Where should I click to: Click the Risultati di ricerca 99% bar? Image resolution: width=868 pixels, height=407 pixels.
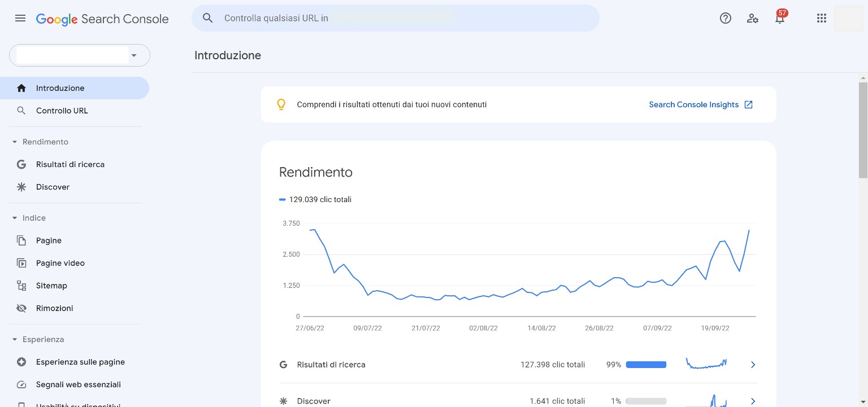click(646, 365)
